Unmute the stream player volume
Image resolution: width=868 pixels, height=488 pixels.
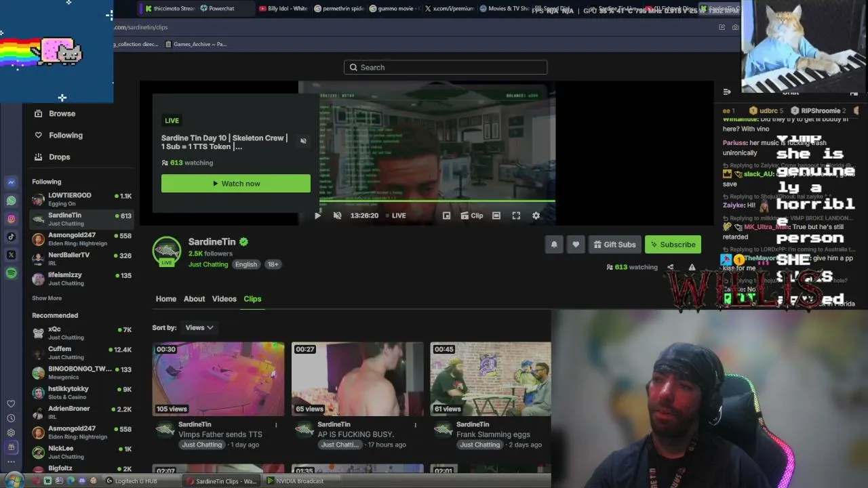pyautogui.click(x=337, y=216)
